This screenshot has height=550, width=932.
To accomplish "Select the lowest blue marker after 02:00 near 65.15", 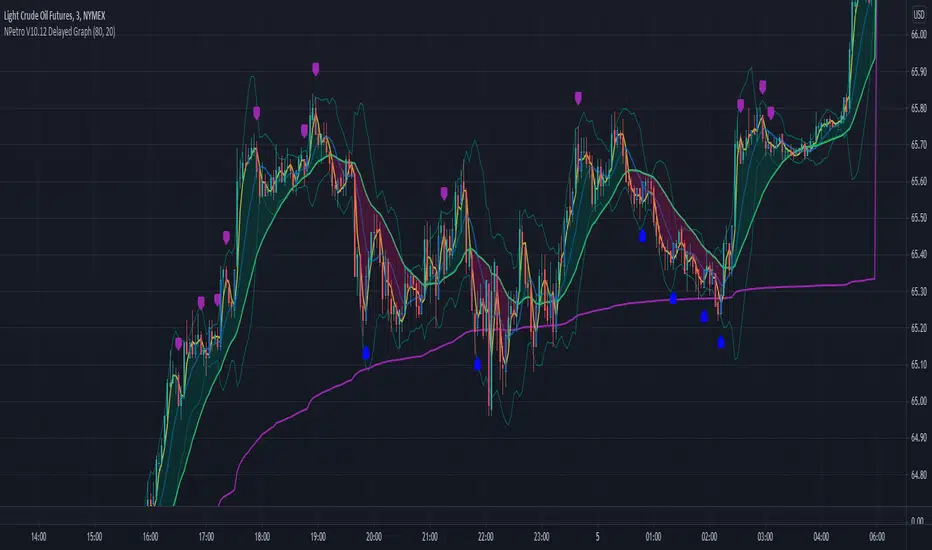I will (721, 342).
